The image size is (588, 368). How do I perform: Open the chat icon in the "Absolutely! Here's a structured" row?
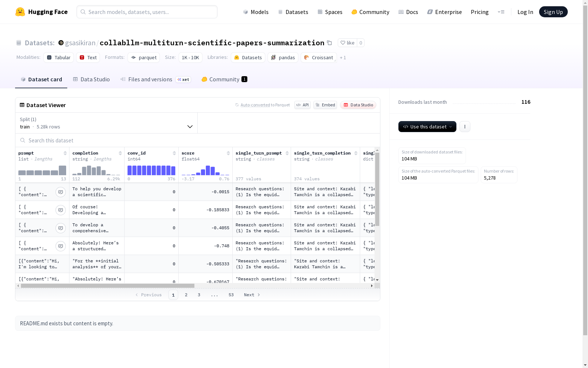pyautogui.click(x=61, y=246)
